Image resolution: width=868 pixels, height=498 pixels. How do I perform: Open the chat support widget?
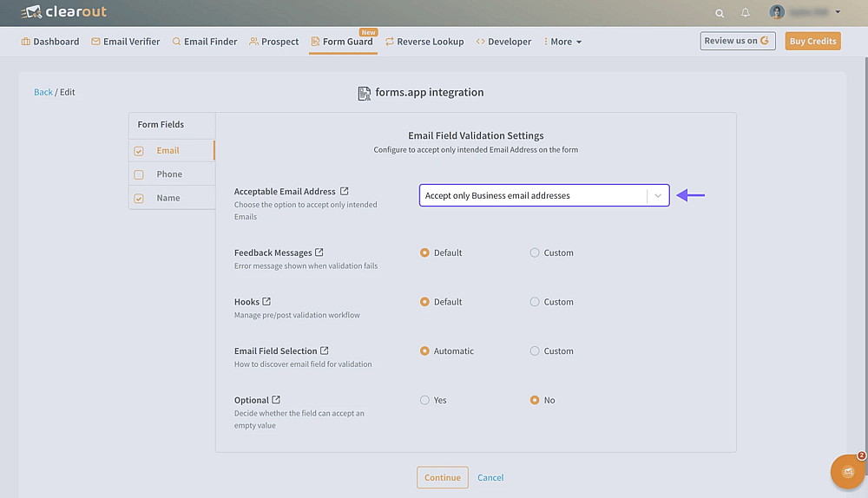[847, 472]
